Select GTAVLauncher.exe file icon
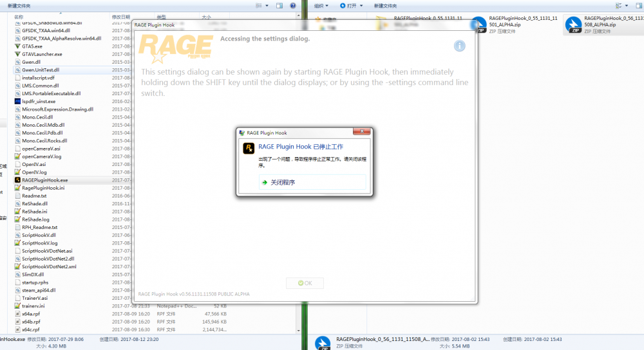The height and width of the screenshot is (350, 644). [x=17, y=54]
